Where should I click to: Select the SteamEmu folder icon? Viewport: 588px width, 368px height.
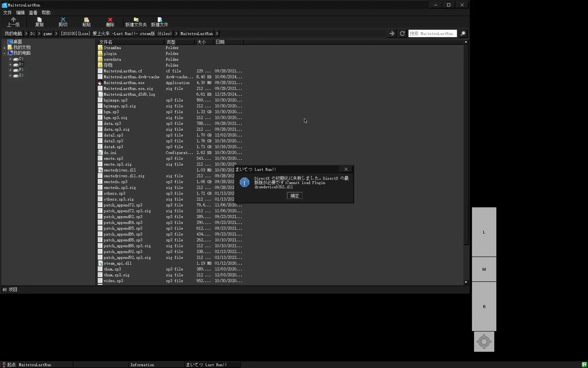click(100, 48)
